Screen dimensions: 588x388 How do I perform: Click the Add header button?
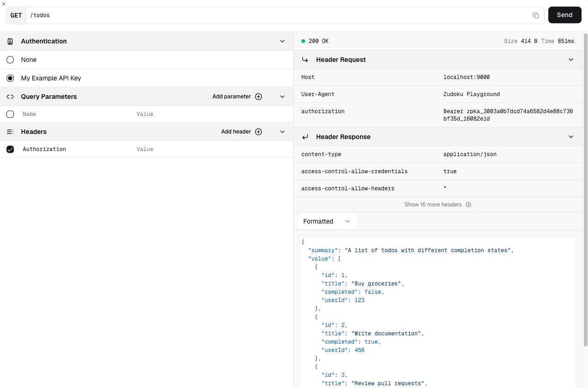pos(241,132)
